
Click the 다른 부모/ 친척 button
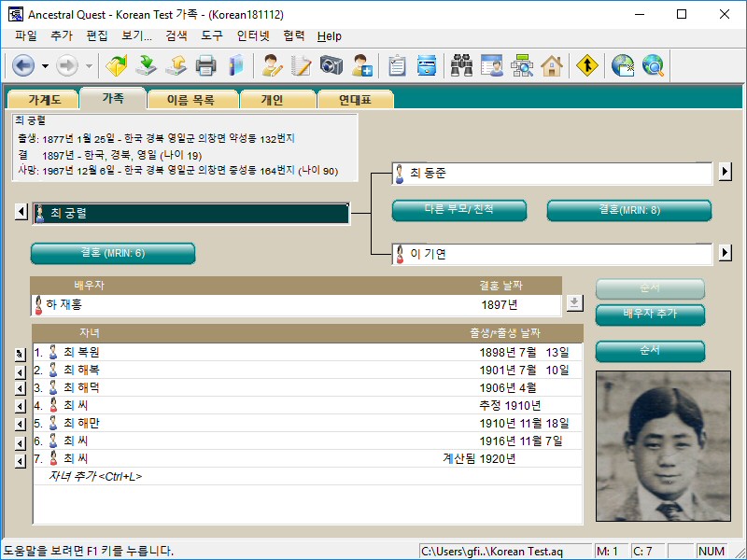(x=458, y=210)
